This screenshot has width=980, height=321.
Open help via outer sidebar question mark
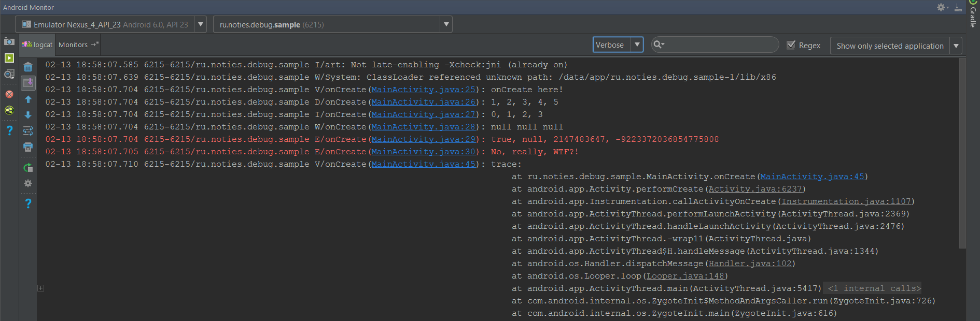(x=9, y=130)
